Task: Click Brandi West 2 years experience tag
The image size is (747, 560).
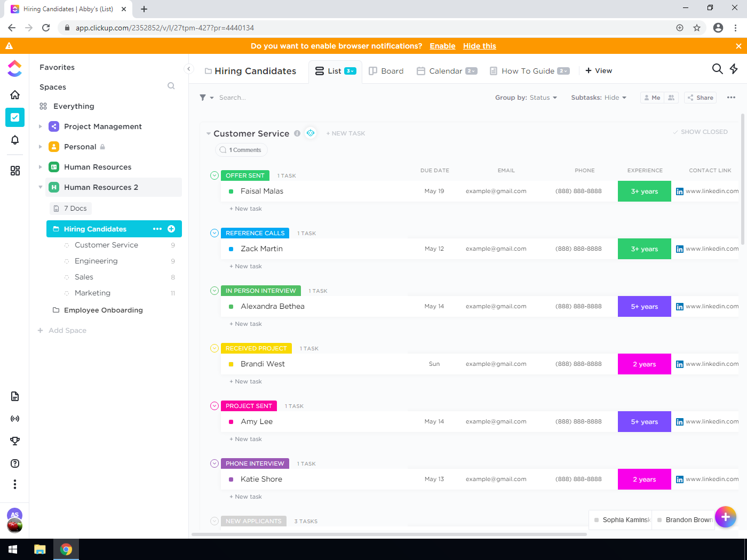Action: 645,364
